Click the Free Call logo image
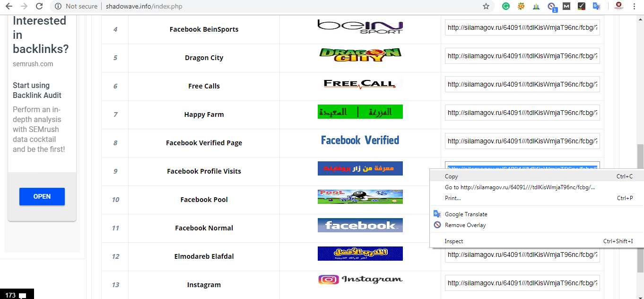 360,84
